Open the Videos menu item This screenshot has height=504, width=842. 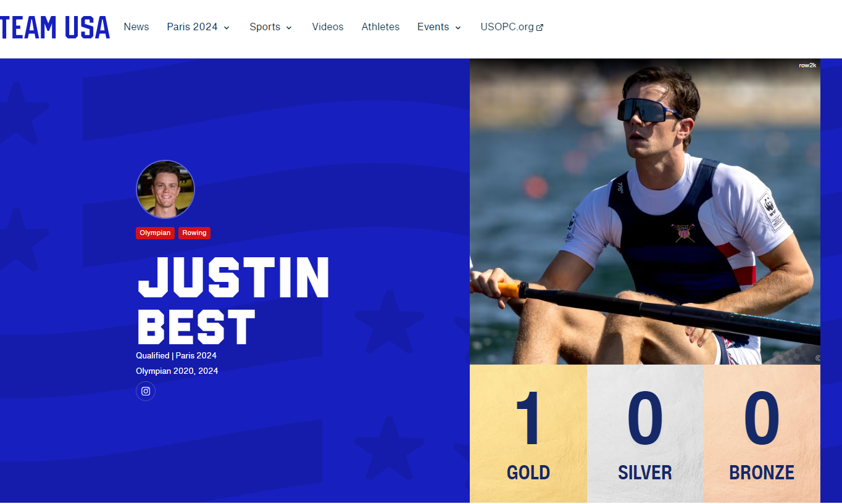(328, 27)
